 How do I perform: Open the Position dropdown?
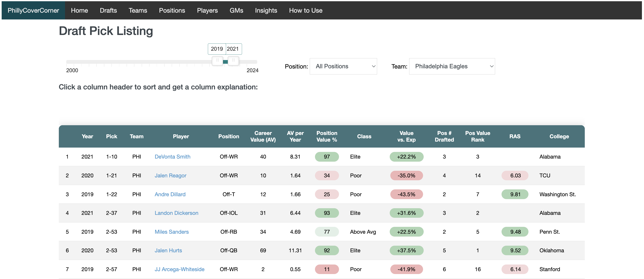click(343, 66)
